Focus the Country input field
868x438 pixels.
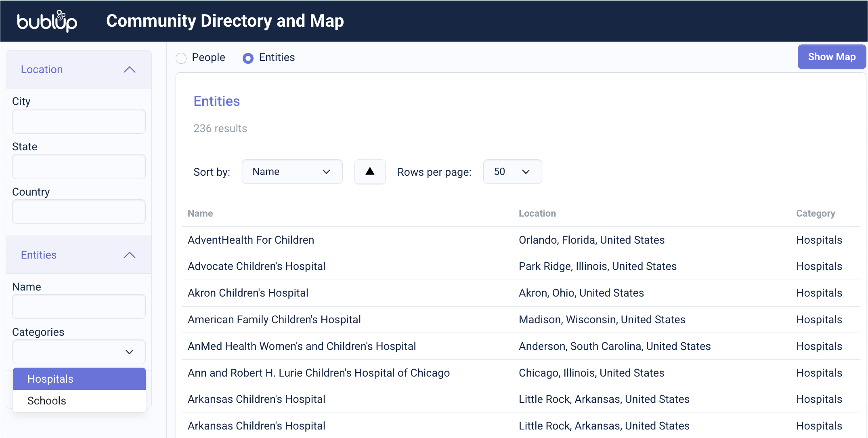pos(79,211)
